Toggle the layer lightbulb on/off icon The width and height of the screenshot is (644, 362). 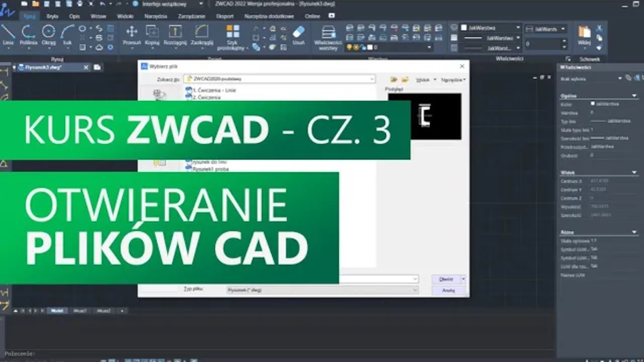[x=348, y=47]
